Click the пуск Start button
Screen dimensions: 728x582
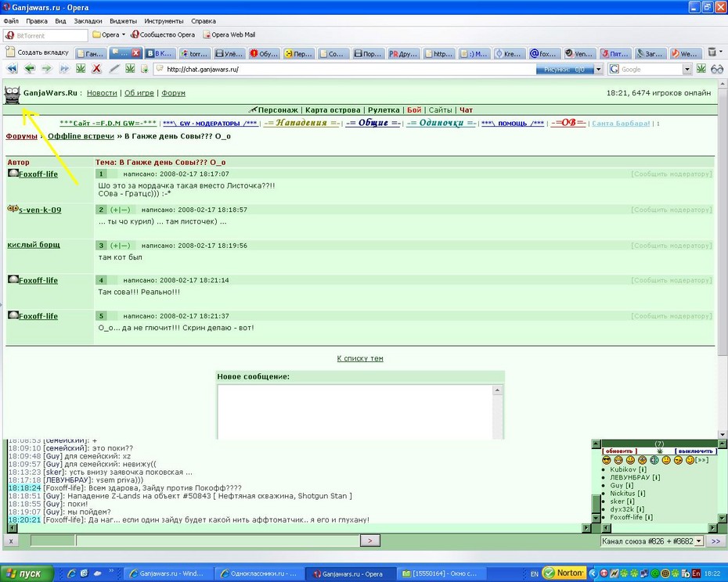click(26, 573)
